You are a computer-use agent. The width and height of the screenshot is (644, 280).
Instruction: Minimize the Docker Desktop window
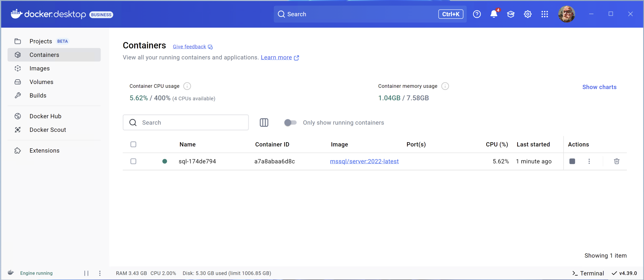tap(591, 14)
